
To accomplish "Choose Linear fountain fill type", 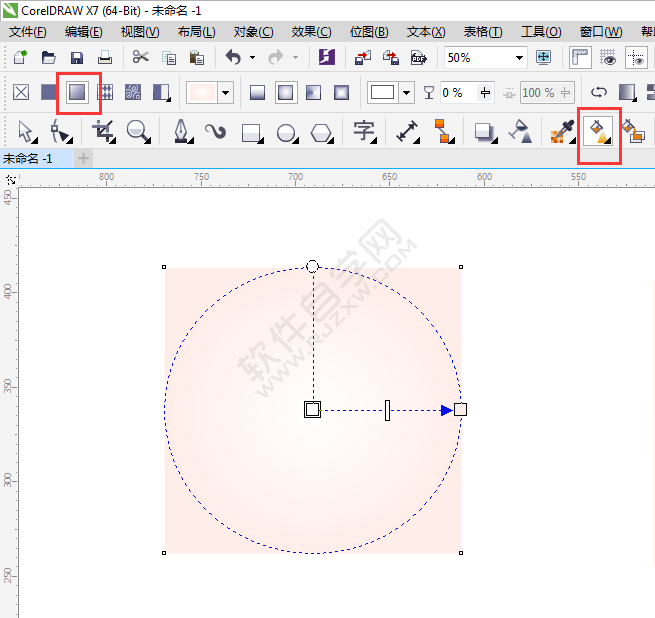I will pyautogui.click(x=257, y=92).
